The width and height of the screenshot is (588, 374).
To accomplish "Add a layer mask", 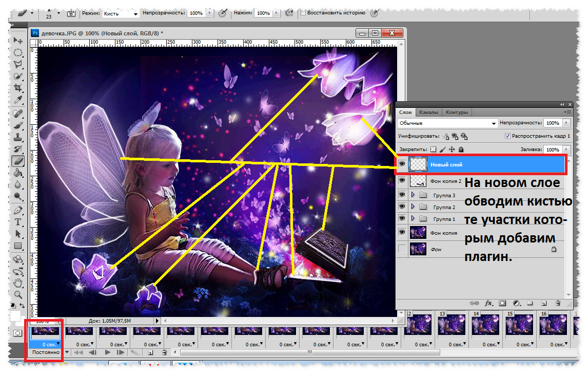I will tap(502, 303).
